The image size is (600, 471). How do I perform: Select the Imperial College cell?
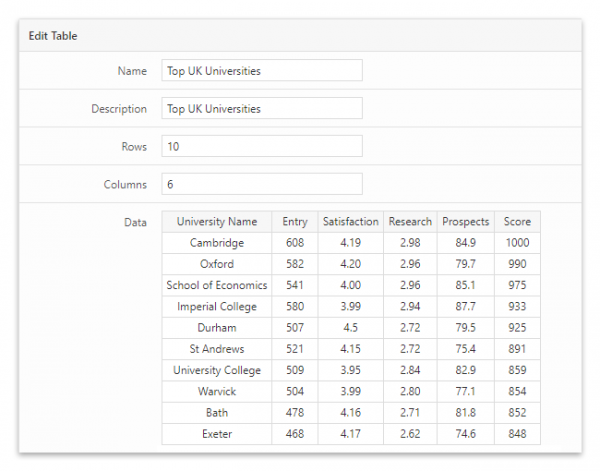coord(217,307)
